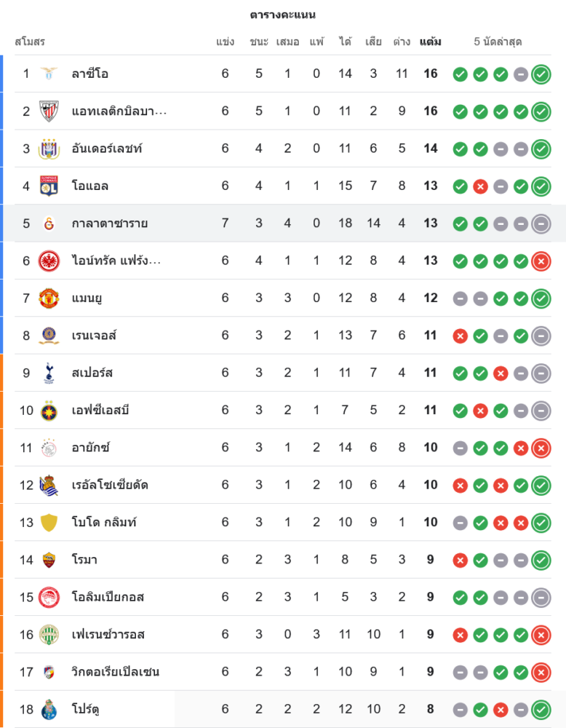This screenshot has height=728, width=566.
Task: Click the Manchester United crest icon
Action: click(49, 298)
